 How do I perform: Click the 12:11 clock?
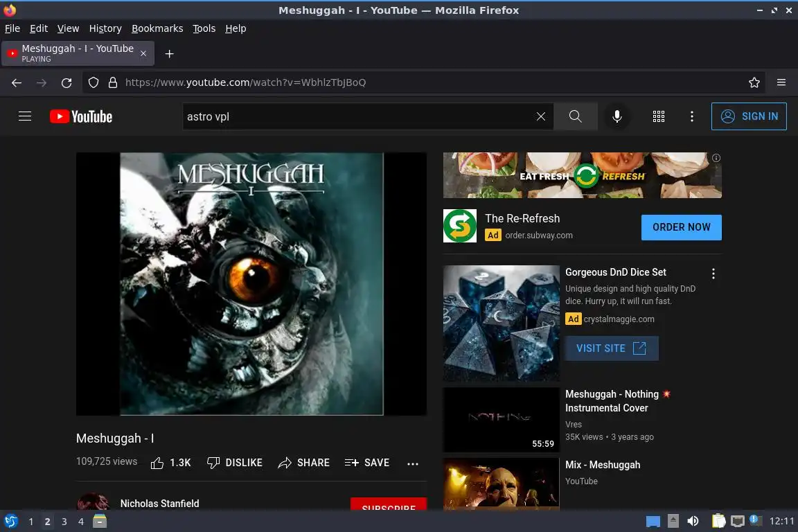click(x=781, y=521)
